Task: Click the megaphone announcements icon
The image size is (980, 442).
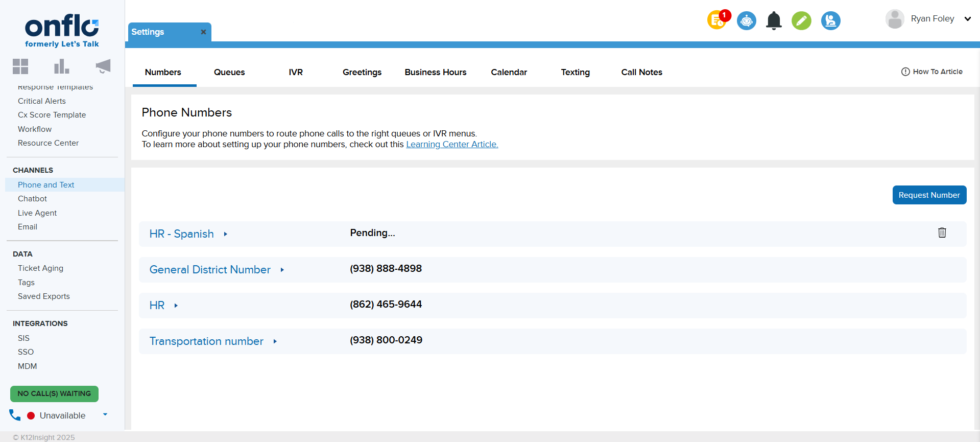Action: pos(103,66)
